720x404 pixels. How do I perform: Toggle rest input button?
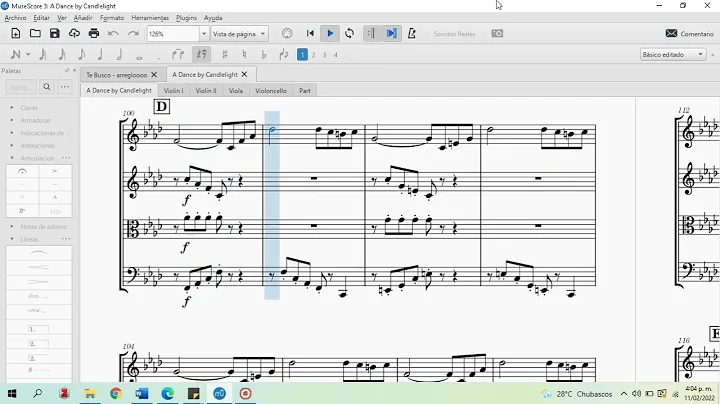point(202,55)
